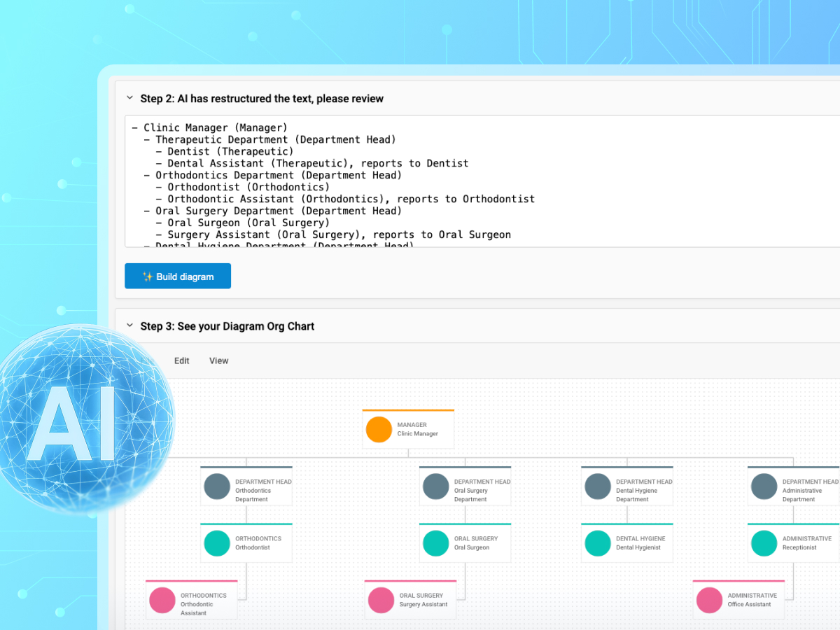
Task: Click the gray Oral Surgery Department Head icon
Action: (435, 486)
